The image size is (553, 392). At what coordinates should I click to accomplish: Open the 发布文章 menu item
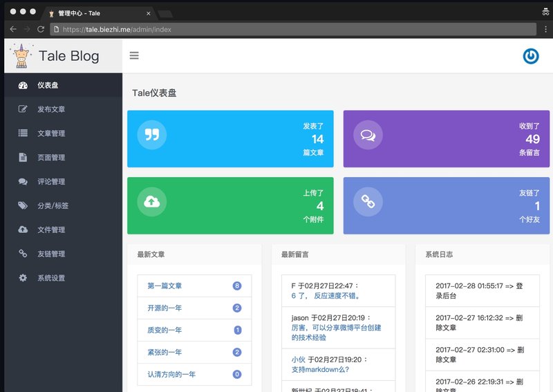point(64,109)
